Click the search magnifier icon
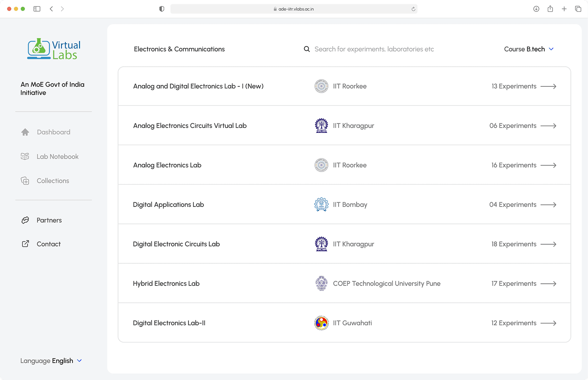Viewport: 588px width, 380px height. 307,49
